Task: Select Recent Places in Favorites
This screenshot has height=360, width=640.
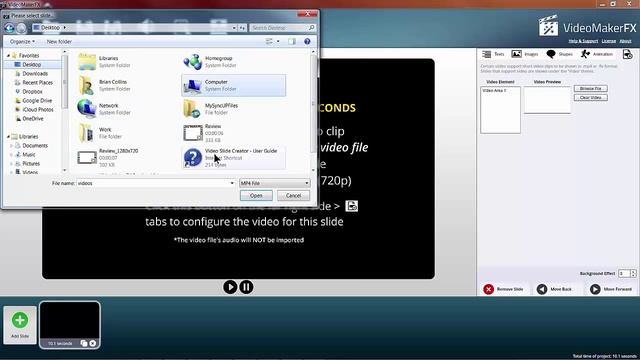Action: [x=38, y=82]
